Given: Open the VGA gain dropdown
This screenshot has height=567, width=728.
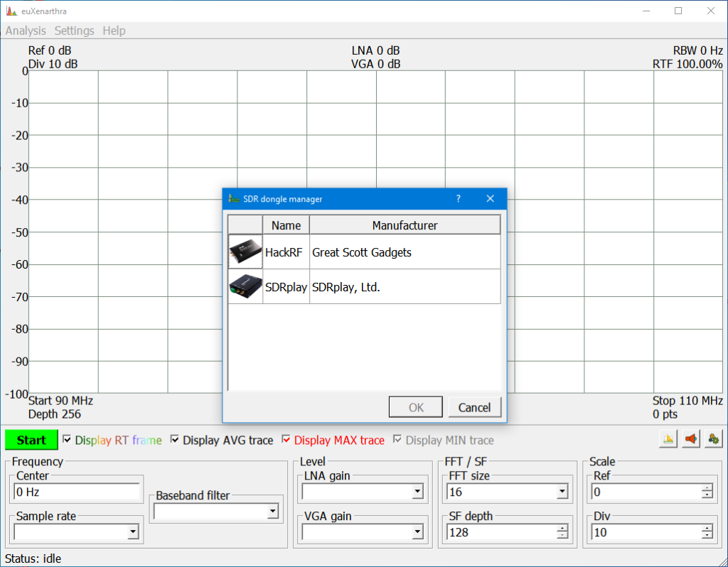Looking at the screenshot, I should 417,531.
